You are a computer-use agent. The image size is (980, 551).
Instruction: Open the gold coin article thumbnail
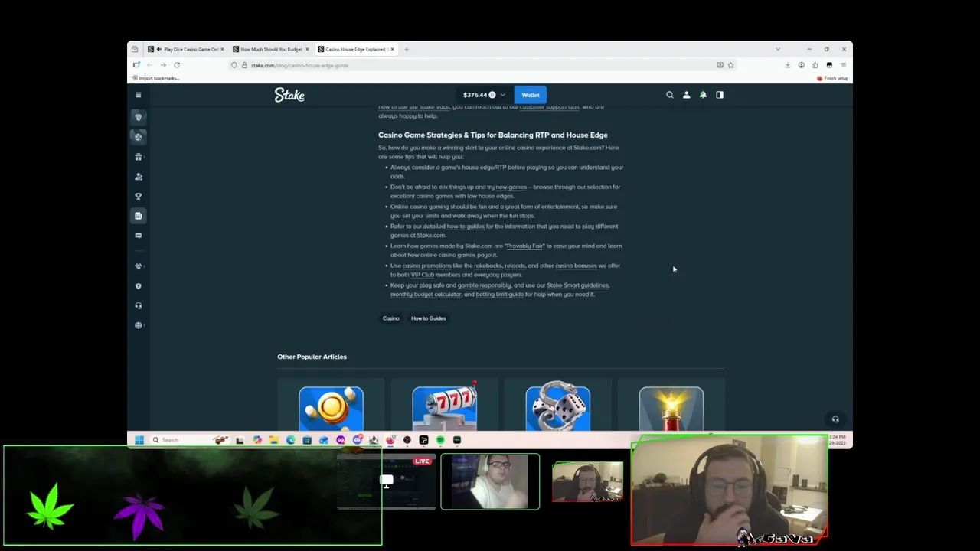(x=332, y=409)
